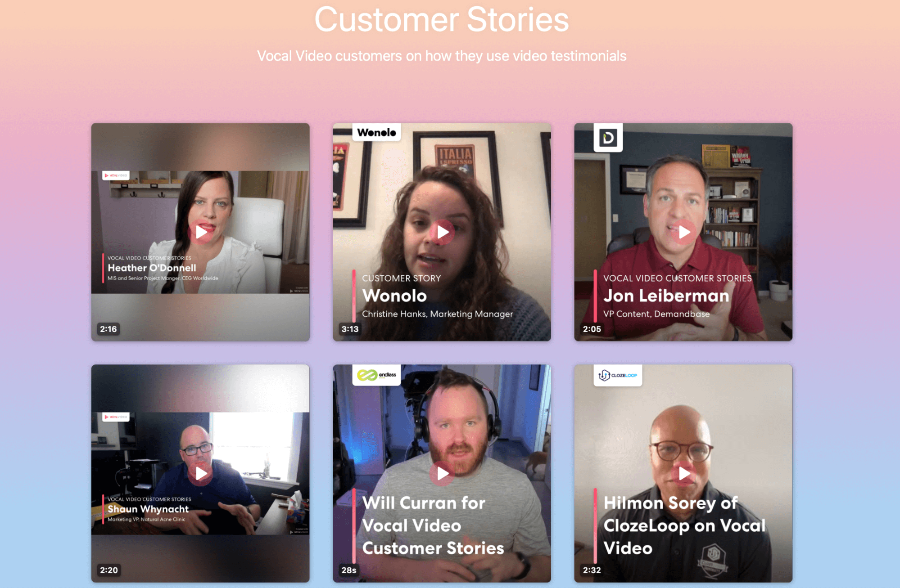Click the 28s duration label
This screenshot has height=588, width=900.
(349, 570)
